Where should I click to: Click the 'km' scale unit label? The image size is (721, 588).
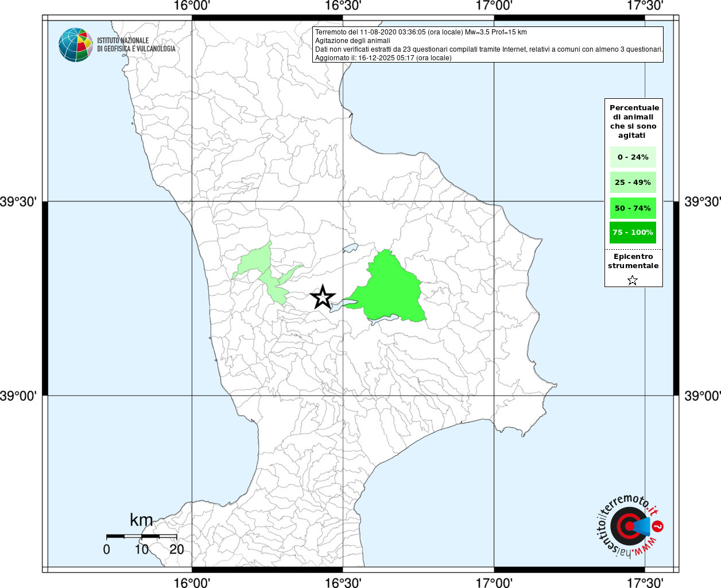click(x=141, y=520)
